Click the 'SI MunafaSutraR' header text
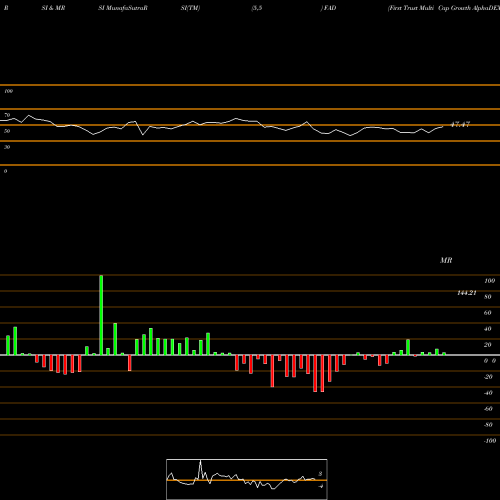This screenshot has height=500, width=500. [x=123, y=8]
